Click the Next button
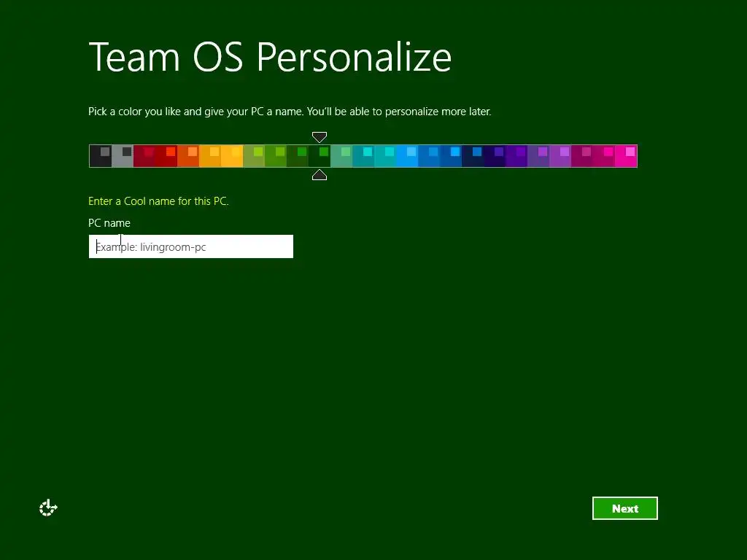 [x=624, y=508]
